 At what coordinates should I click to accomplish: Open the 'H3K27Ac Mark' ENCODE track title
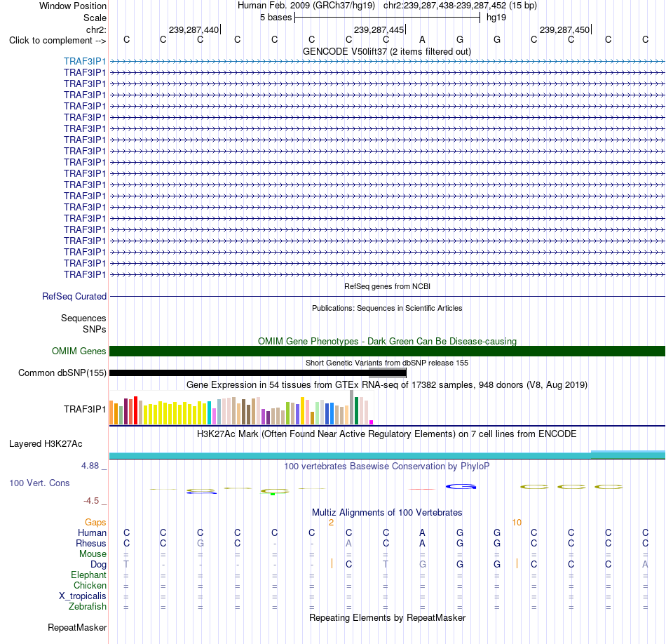[x=387, y=434]
